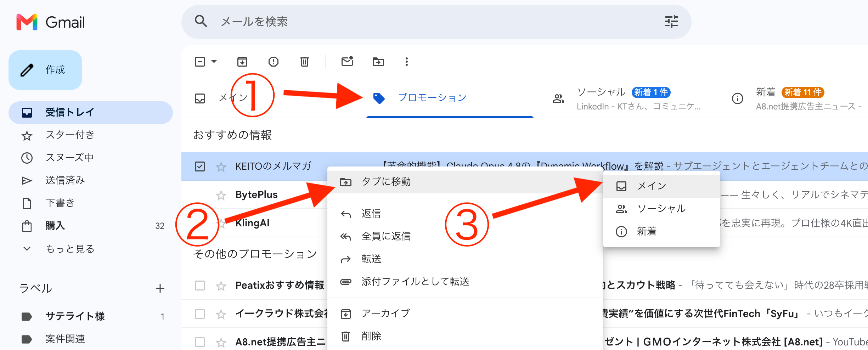
Task: Open search filter options icon
Action: click(671, 22)
